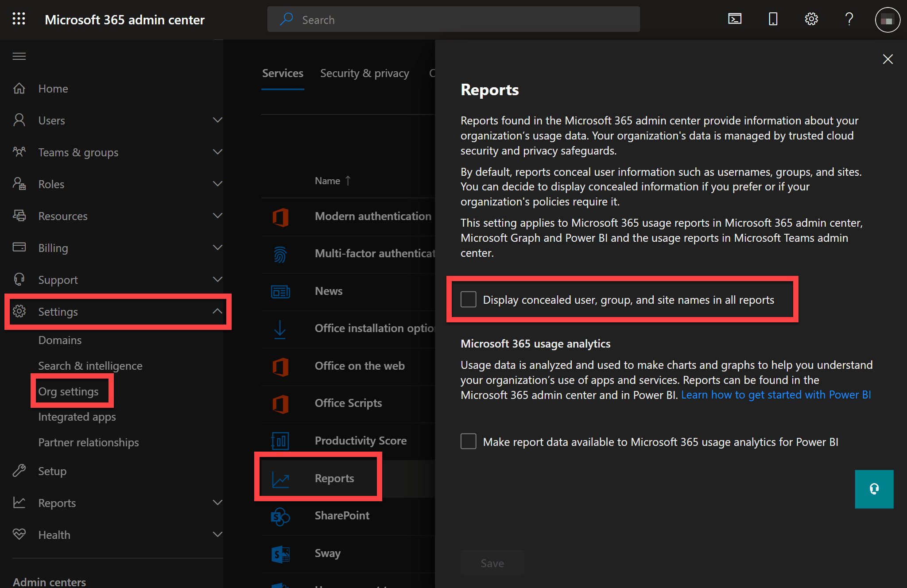The width and height of the screenshot is (907, 588).
Task: Open the app launcher waffle menu
Action: [19, 19]
